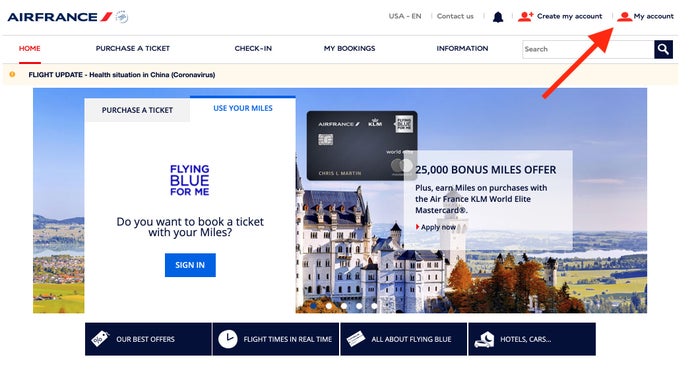
Task: Select the USE YOUR MILES tab
Action: (x=243, y=108)
